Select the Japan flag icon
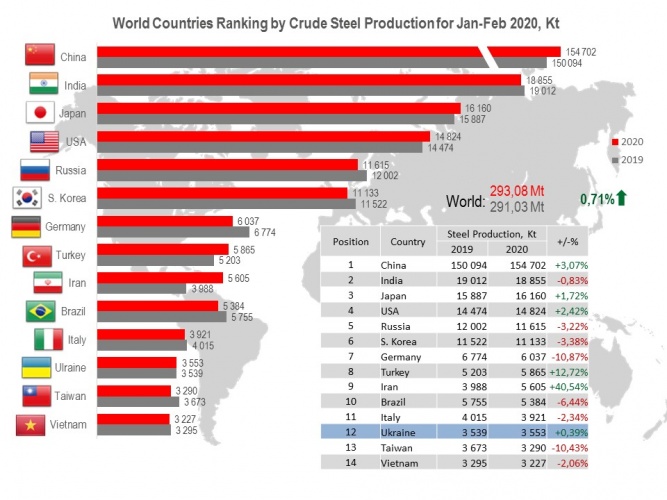This screenshot has width=667, height=500. tap(38, 112)
